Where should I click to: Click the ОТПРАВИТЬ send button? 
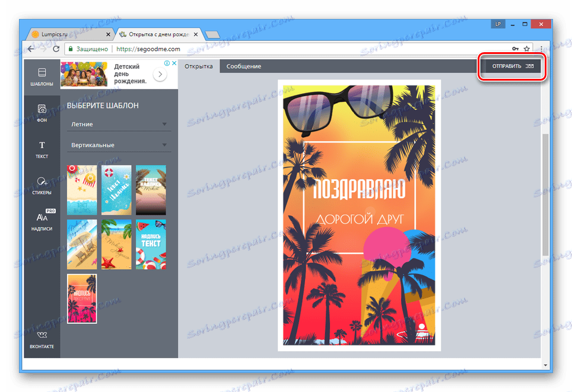pos(512,66)
